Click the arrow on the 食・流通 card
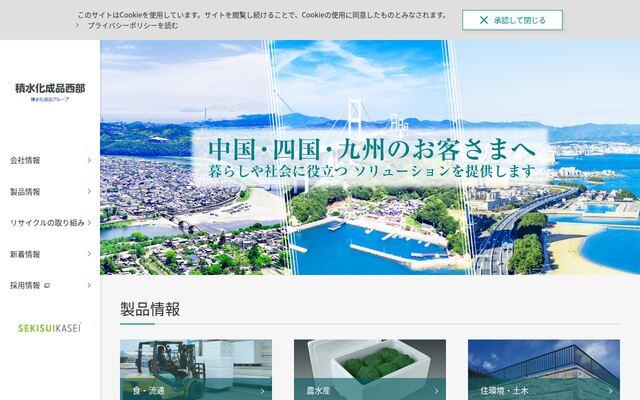The image size is (640, 400). click(262, 391)
